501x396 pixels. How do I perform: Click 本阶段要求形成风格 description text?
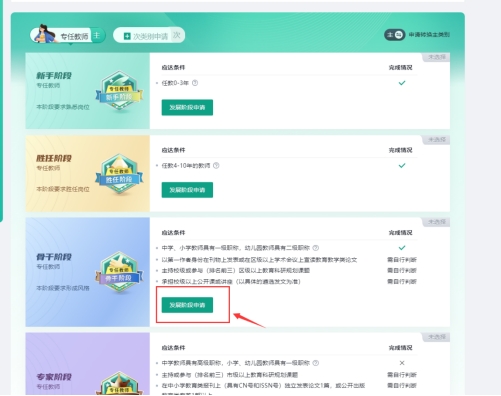pyautogui.click(x=63, y=288)
